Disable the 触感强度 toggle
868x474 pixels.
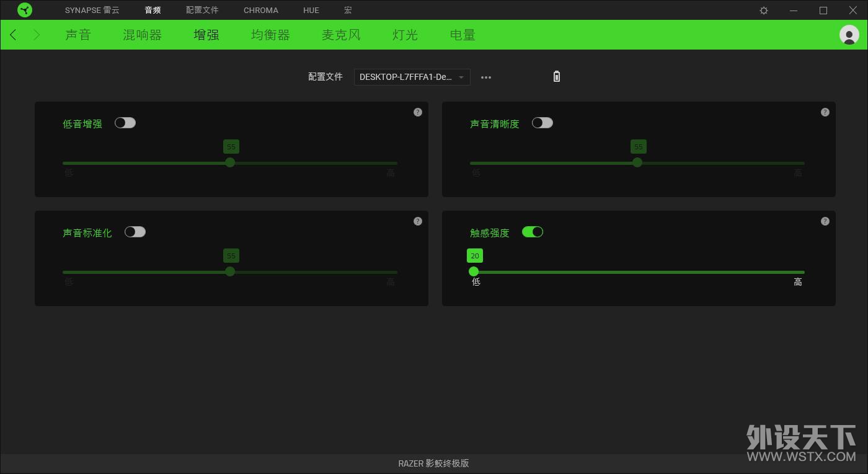pos(533,232)
